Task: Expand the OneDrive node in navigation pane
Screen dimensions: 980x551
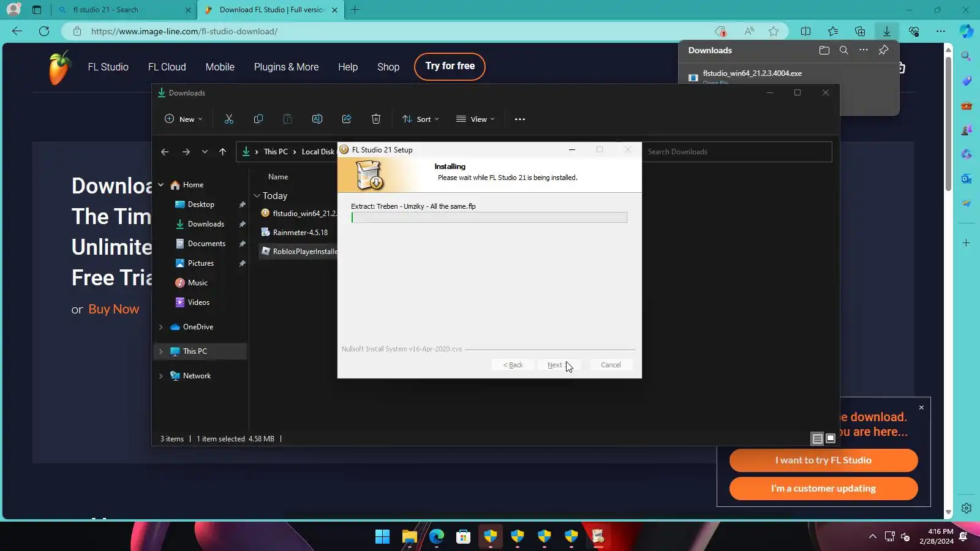Action: tap(161, 327)
